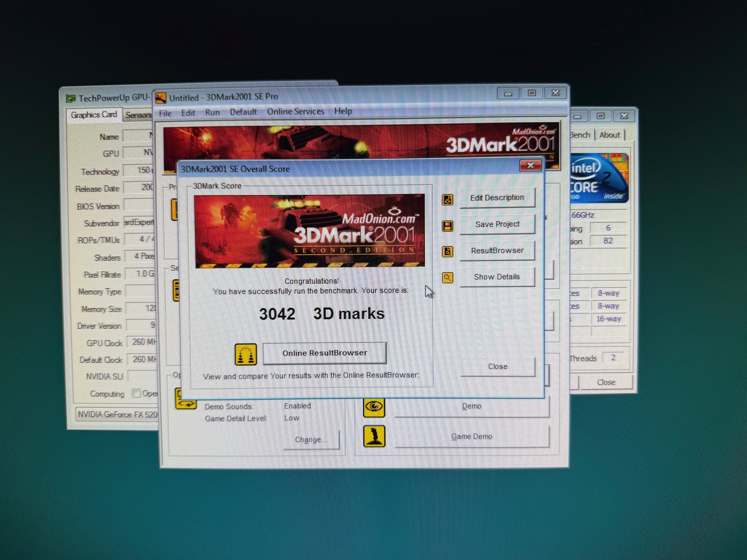Minimize the 3DMark2001 SE Pro window
Viewport: 747px width, 560px height.
508,94
